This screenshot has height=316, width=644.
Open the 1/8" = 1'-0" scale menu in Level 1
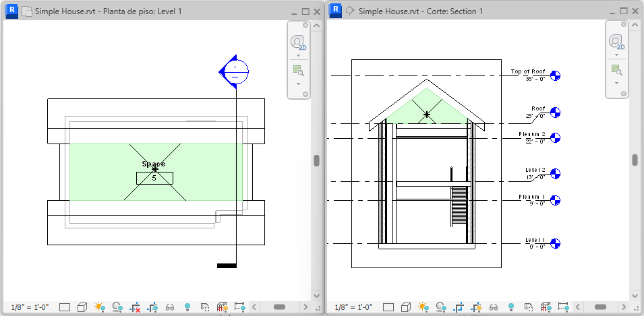click(x=30, y=307)
